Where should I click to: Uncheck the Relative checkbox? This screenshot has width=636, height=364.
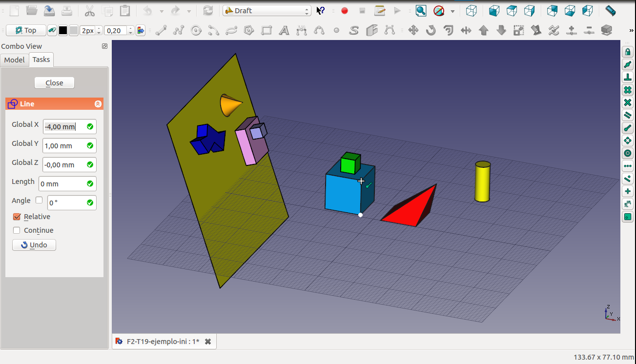click(x=17, y=217)
